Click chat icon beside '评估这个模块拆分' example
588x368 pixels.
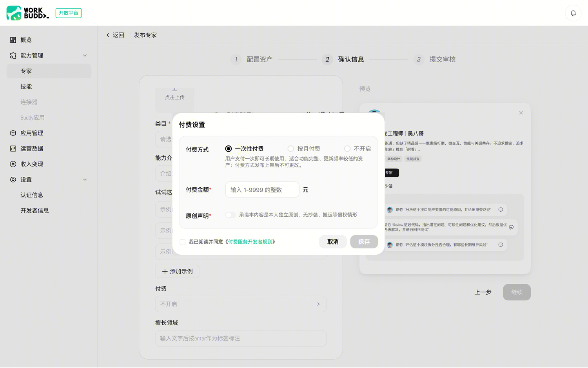coord(501,245)
